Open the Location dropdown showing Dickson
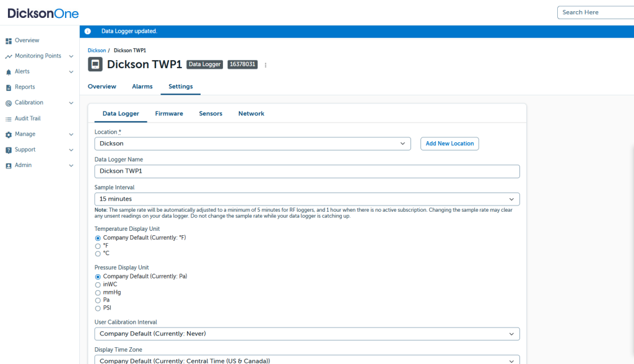This screenshot has height=364, width=634. coord(252,144)
